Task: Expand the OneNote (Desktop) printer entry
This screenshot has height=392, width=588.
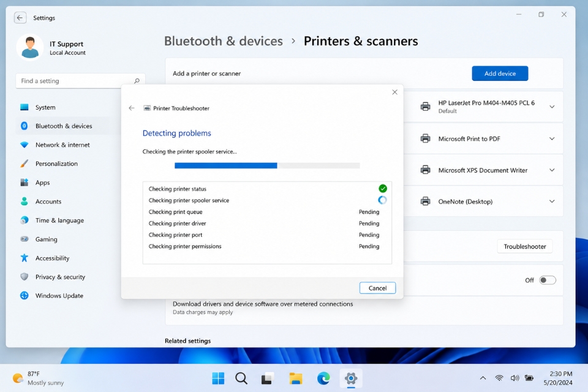Action: coord(552,202)
